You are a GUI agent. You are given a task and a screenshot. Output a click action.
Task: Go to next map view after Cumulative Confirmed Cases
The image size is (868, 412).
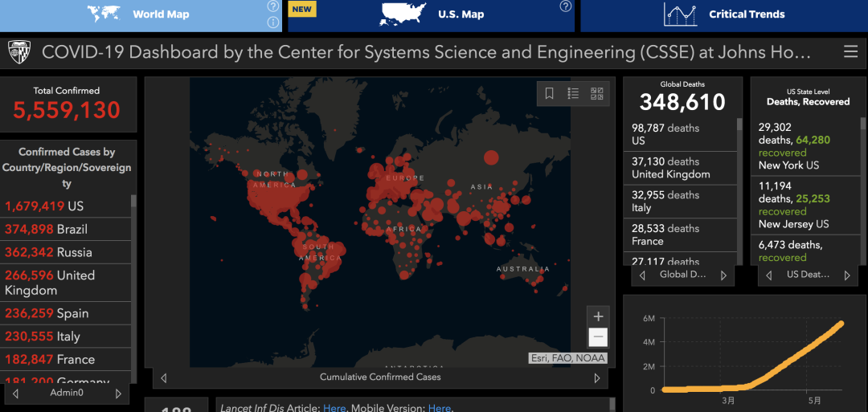pos(596,378)
